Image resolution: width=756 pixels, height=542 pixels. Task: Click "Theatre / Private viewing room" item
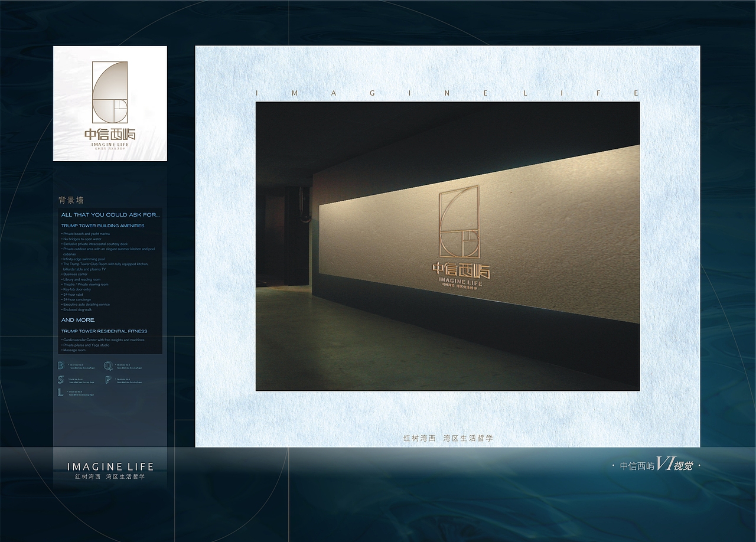pyautogui.click(x=85, y=285)
